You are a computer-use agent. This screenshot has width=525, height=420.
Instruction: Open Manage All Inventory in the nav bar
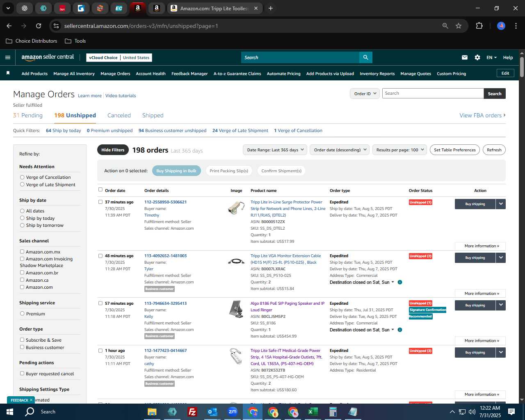74,74
